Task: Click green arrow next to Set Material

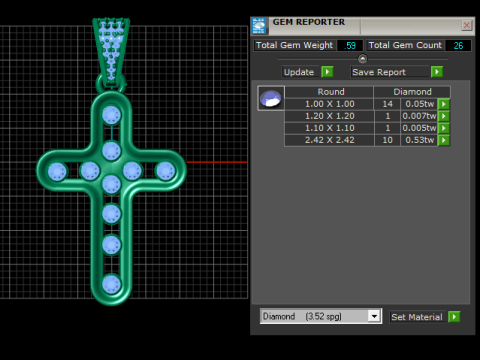Action: [454, 317]
